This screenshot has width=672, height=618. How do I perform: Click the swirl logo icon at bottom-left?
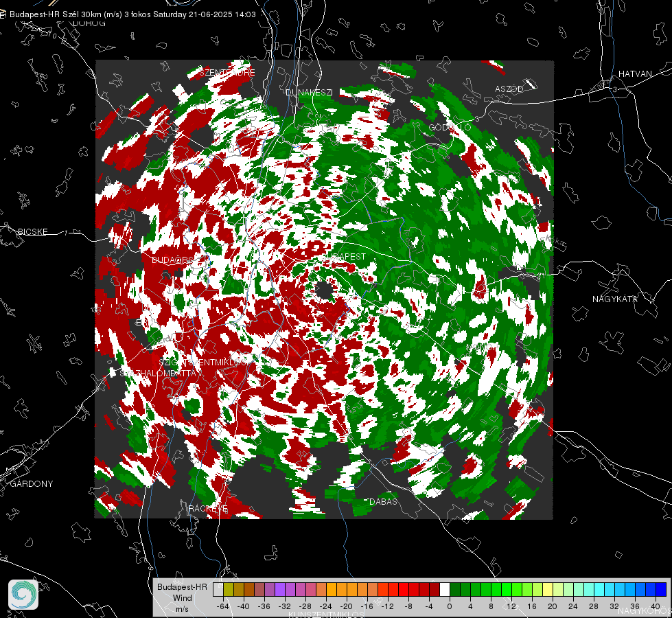point(23,595)
